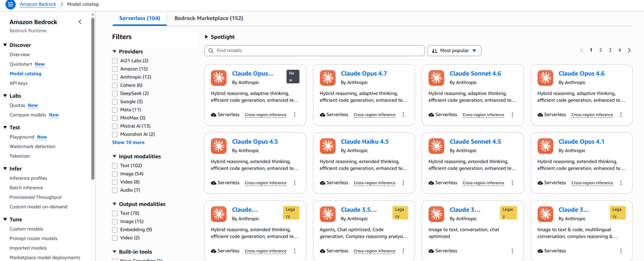Open Overview in the sidebar
Screen dimensions: 644x261
[x=20, y=54]
